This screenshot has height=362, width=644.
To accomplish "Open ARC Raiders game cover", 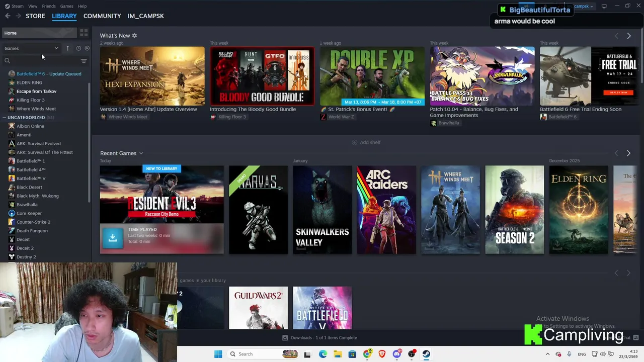I will coord(386,210).
